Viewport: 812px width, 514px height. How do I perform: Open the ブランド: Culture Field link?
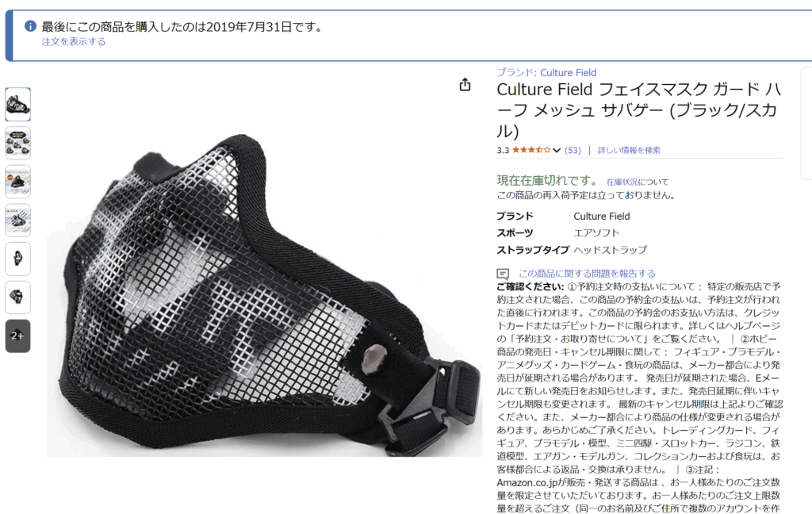(x=546, y=72)
